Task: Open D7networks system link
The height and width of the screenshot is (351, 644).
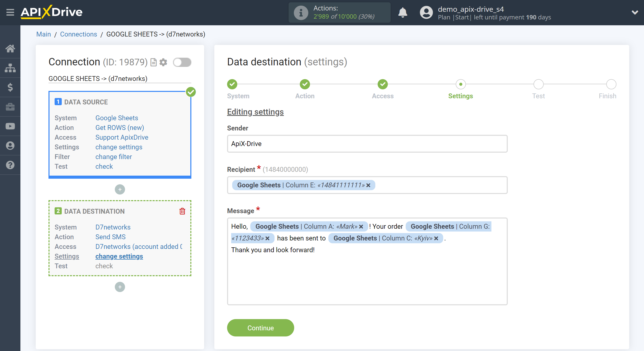Action: pyautogui.click(x=113, y=227)
